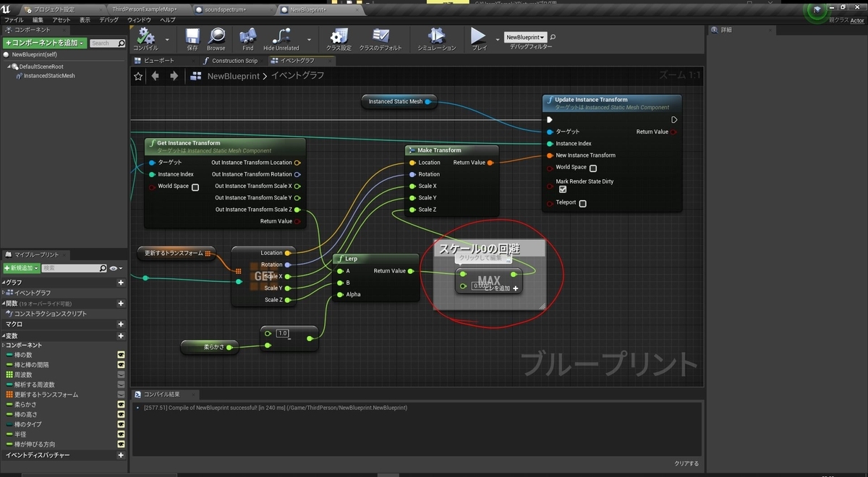The width and height of the screenshot is (868, 477).
Task: Toggle the eye icon for 半径 variable
Action: tap(121, 434)
